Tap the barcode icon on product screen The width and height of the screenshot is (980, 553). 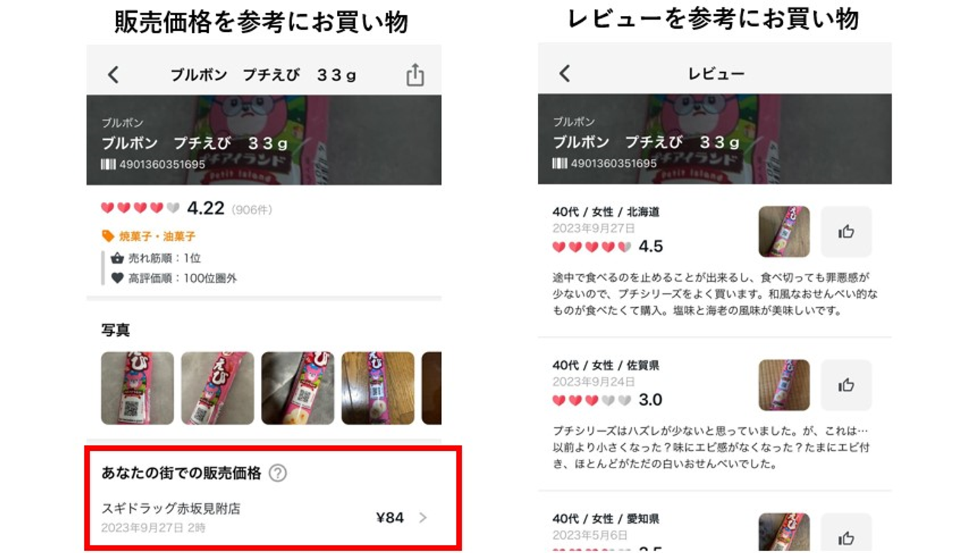pyautogui.click(x=108, y=164)
